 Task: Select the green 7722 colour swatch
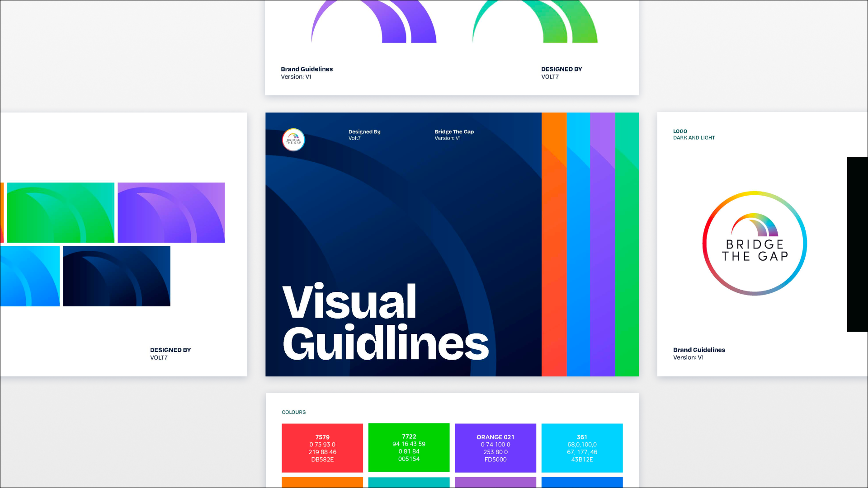click(x=409, y=447)
